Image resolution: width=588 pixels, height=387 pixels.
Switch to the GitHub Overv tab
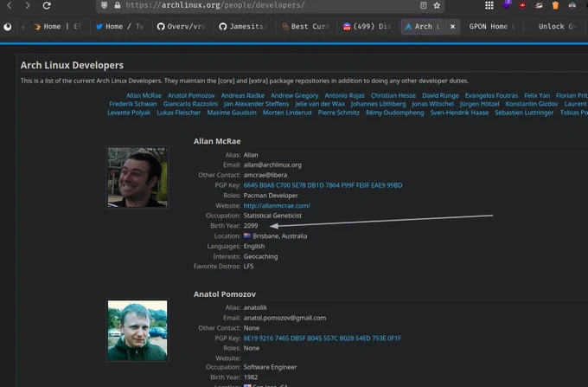(182, 27)
